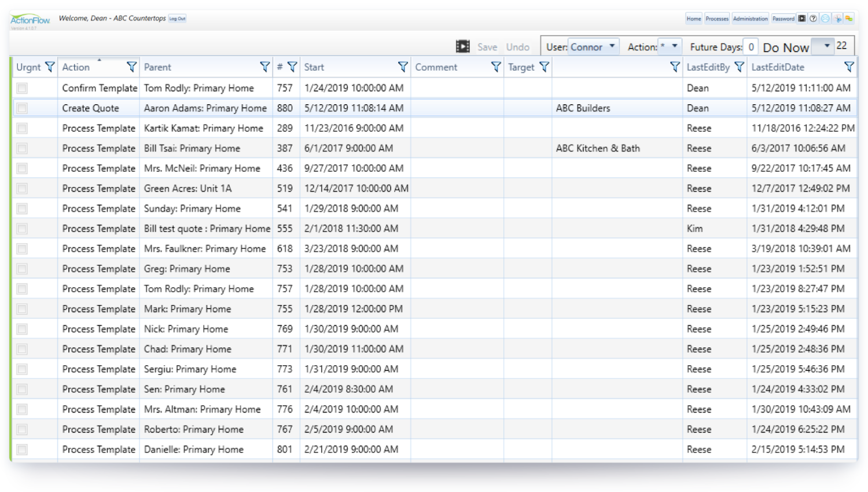Open the LastEditDate column filter
The width and height of the screenshot is (868, 492).
tap(848, 67)
